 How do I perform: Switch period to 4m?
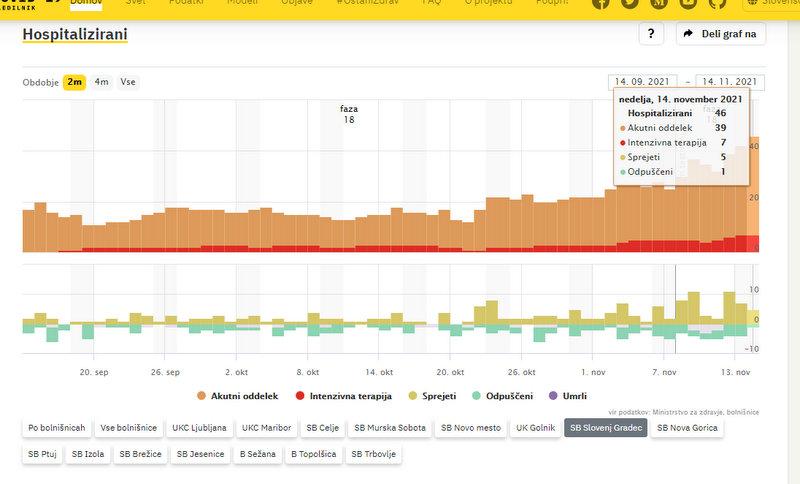[x=101, y=82]
